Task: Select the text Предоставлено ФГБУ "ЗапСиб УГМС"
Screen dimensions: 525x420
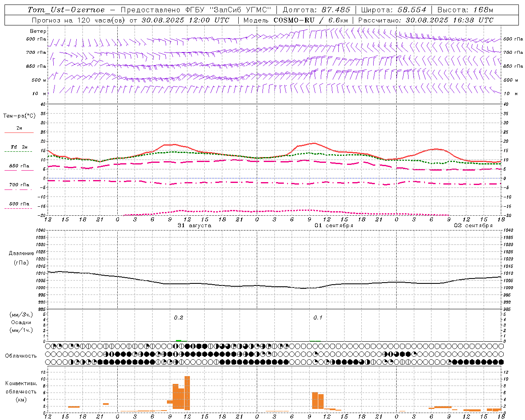Action: [x=196, y=10]
